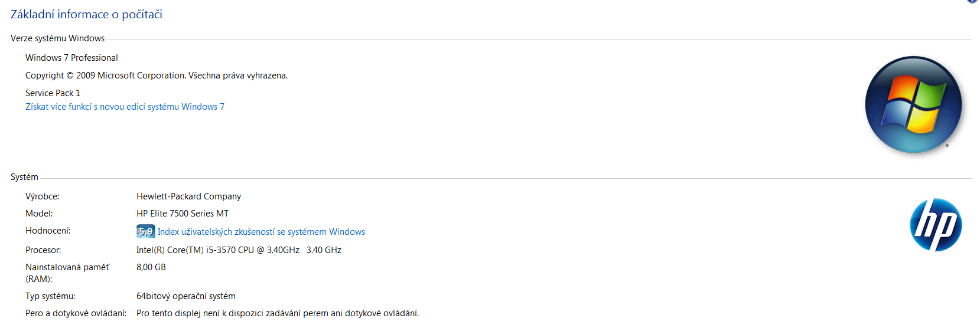Image resolution: width=980 pixels, height=328 pixels.
Task: Click the 5,9 experience rating badge
Action: pyautogui.click(x=145, y=232)
